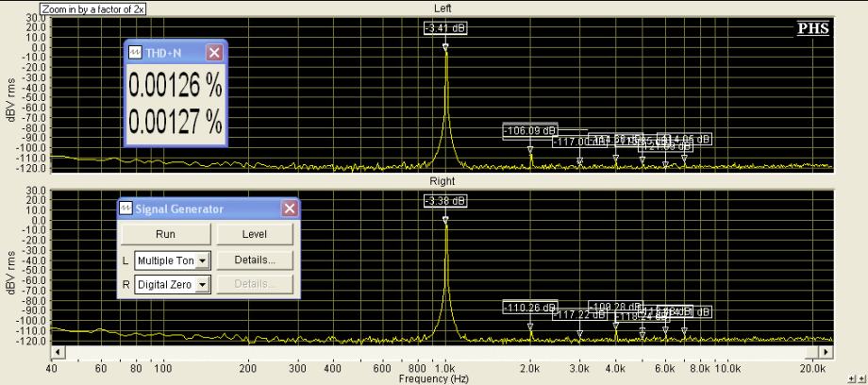Click the THD+N window waveform icon
This screenshot has width=868, height=385.
(x=135, y=53)
